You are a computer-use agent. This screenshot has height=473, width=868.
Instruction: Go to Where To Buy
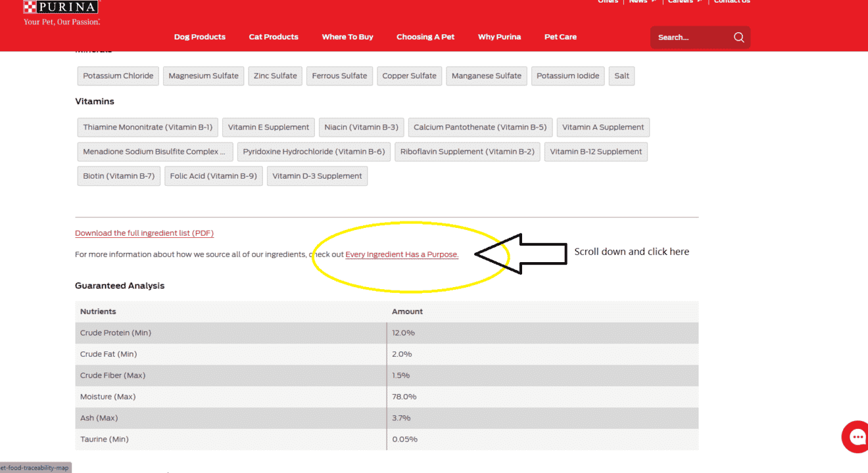tap(347, 37)
